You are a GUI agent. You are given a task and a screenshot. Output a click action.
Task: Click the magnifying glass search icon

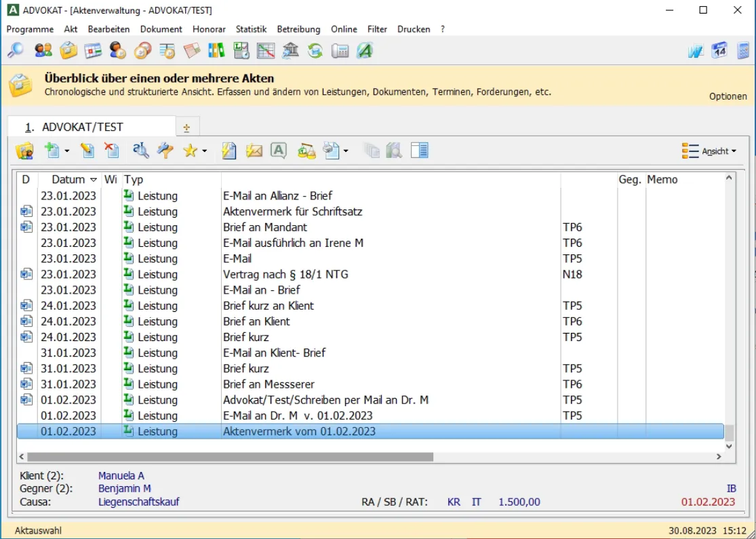tap(15, 51)
